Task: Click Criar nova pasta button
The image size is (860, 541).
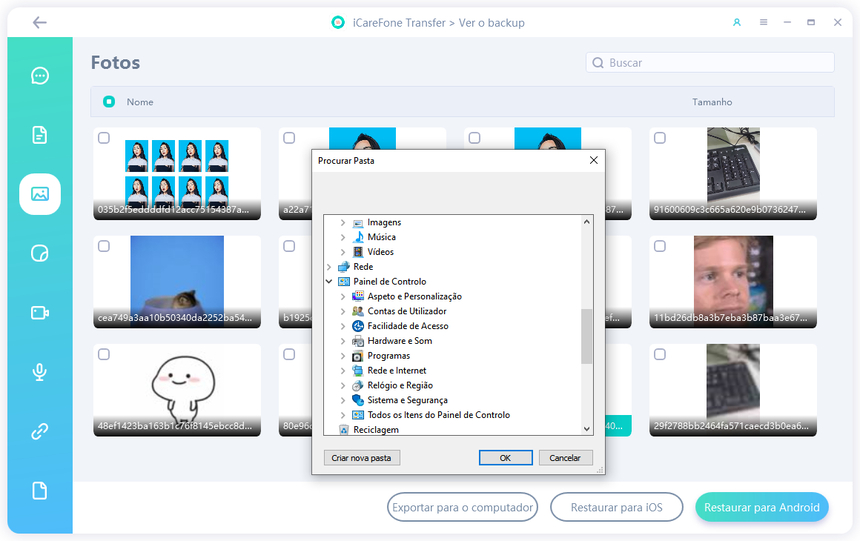Action: [361, 458]
